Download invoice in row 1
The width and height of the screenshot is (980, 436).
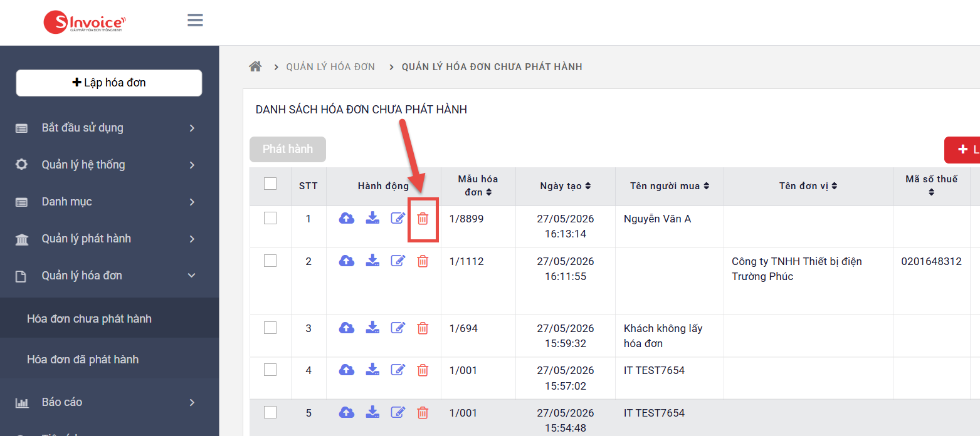373,219
